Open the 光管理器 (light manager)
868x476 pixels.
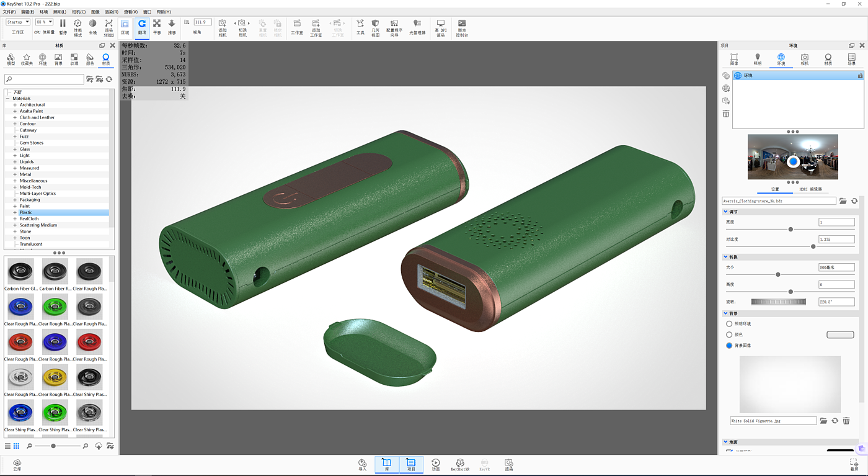tap(417, 25)
